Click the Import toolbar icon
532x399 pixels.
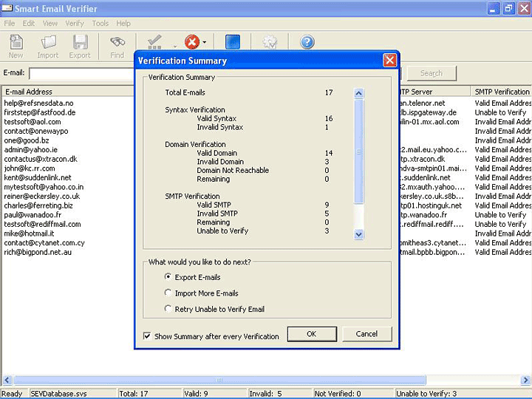tap(48, 44)
